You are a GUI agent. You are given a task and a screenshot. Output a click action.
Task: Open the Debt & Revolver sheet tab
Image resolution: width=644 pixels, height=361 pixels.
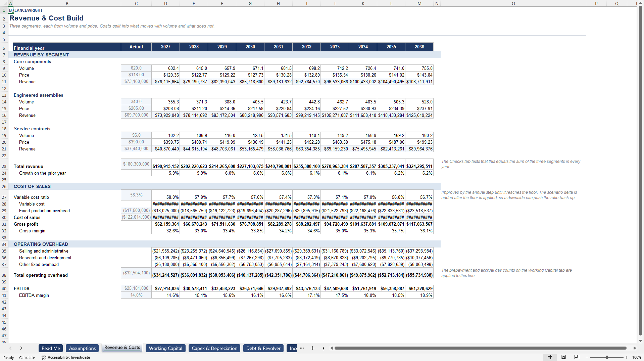tap(263, 348)
